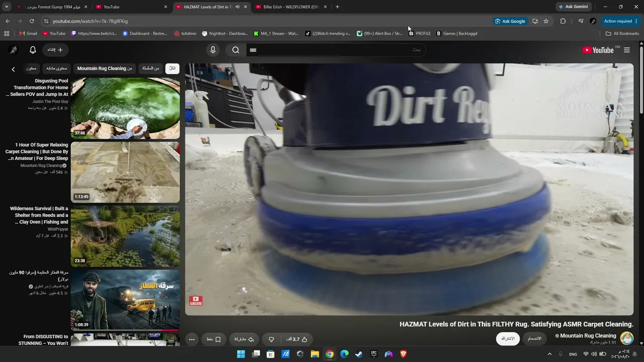Open the Nightbot Dashboard bookmark
The height and width of the screenshot is (362, 644).
tap(224, 34)
